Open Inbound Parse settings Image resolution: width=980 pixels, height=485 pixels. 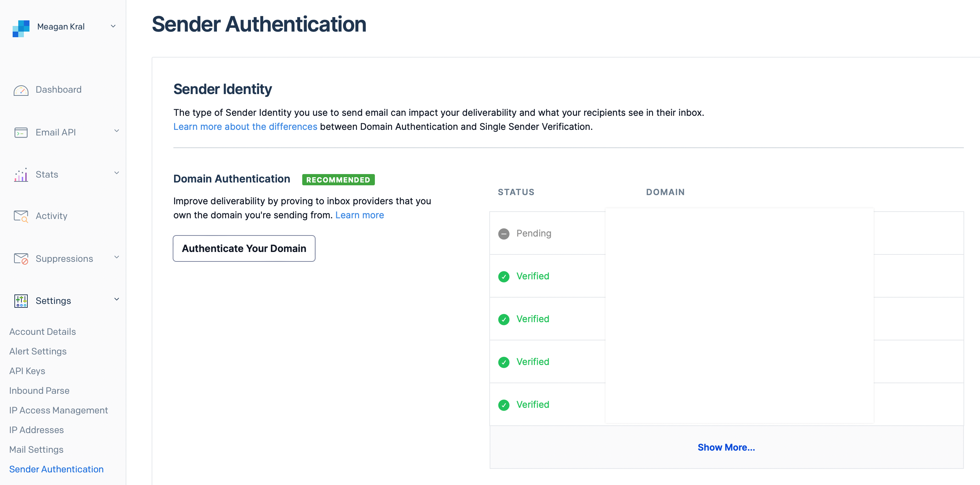point(39,390)
